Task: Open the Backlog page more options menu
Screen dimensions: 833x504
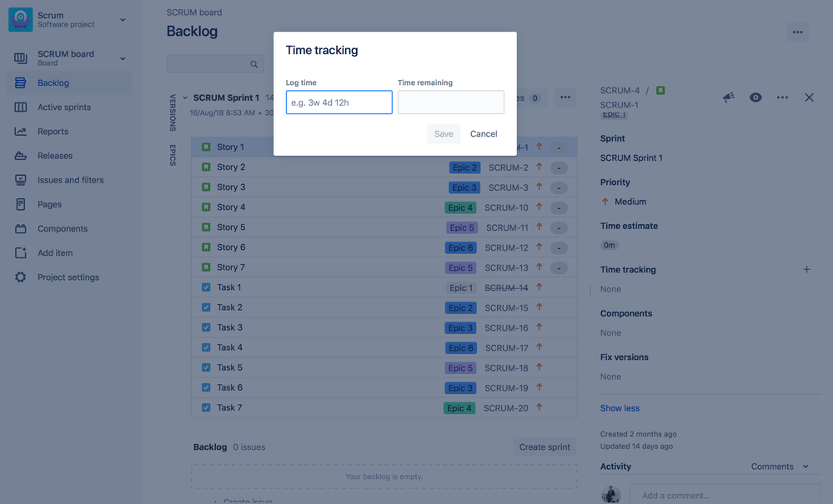Action: (797, 32)
